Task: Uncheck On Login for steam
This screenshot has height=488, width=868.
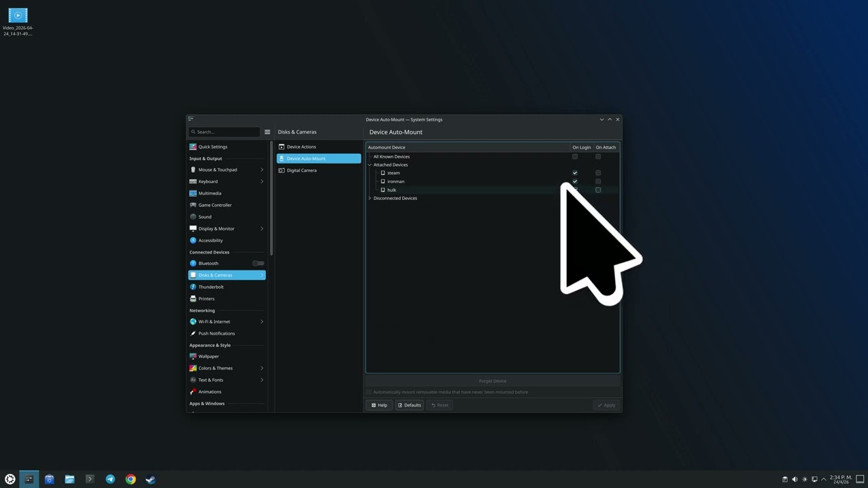Action: 575,173
